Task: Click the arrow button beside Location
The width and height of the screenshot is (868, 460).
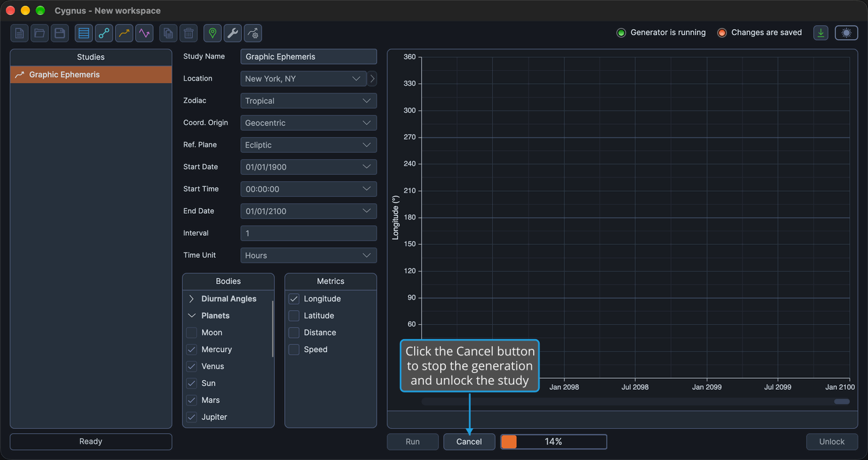Action: pyautogui.click(x=373, y=79)
